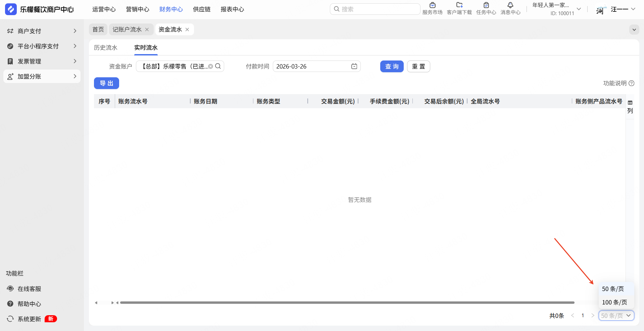Click the 查询 query button

click(392, 67)
